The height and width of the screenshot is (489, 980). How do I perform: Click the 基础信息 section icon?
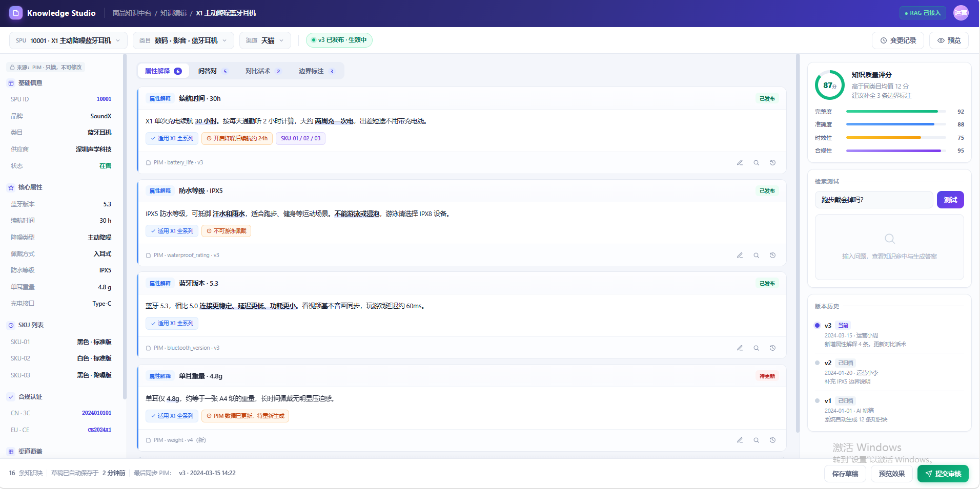(11, 83)
